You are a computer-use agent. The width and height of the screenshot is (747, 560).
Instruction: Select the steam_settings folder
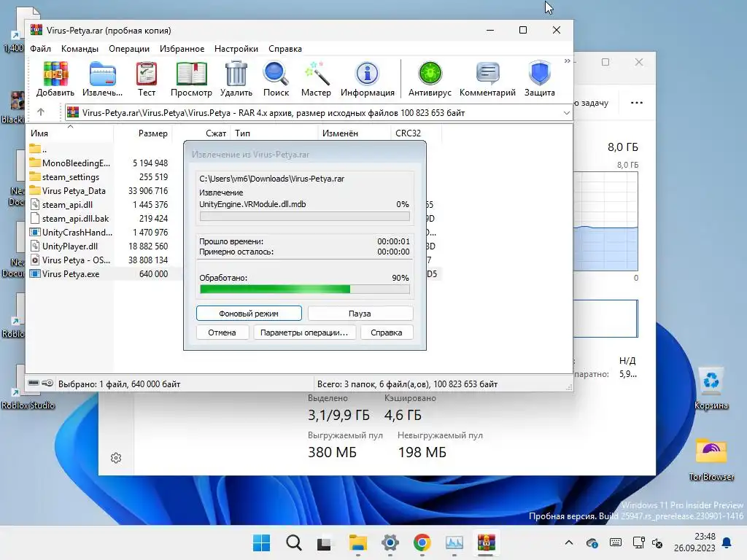coord(64,176)
